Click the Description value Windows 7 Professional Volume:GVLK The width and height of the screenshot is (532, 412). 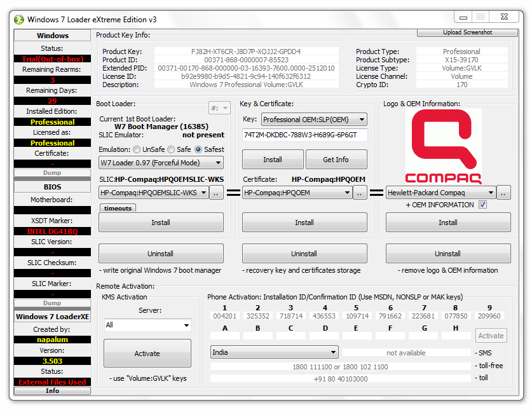pos(247,85)
